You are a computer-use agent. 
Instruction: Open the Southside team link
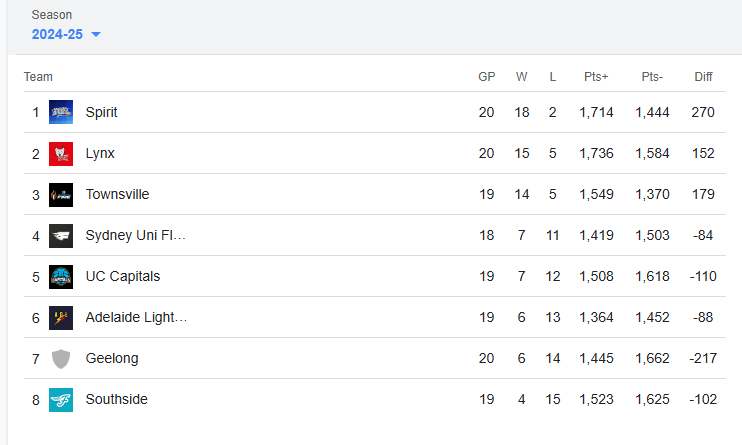point(116,399)
